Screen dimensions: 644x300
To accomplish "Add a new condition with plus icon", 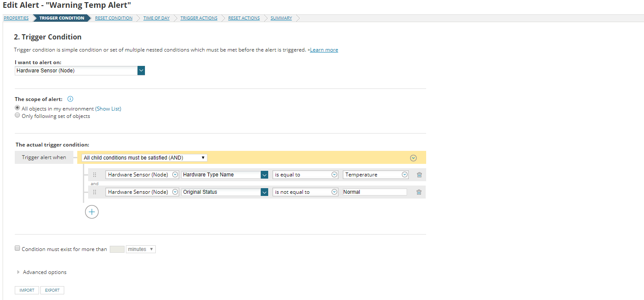I will (92, 212).
